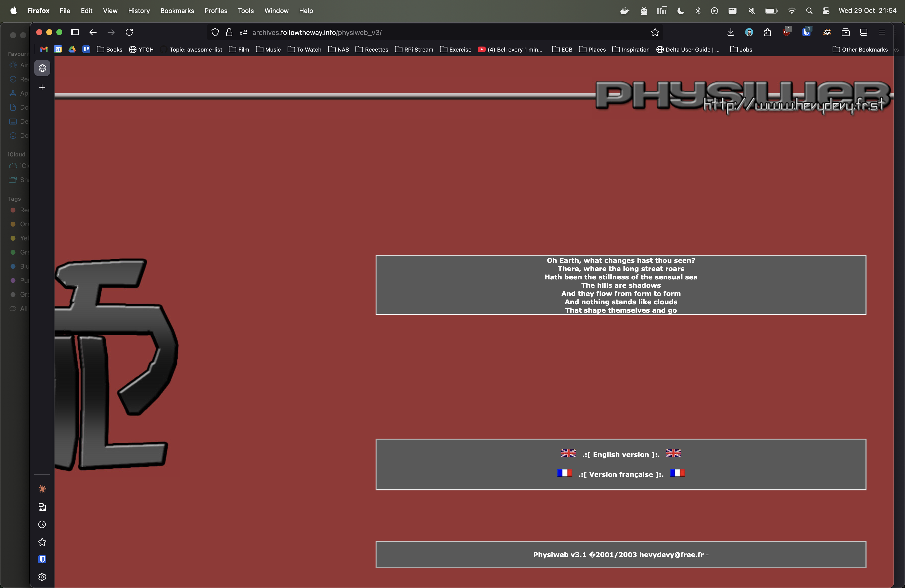The height and width of the screenshot is (588, 905).
Task: Open the Firefox hamburger application menu
Action: point(882,32)
